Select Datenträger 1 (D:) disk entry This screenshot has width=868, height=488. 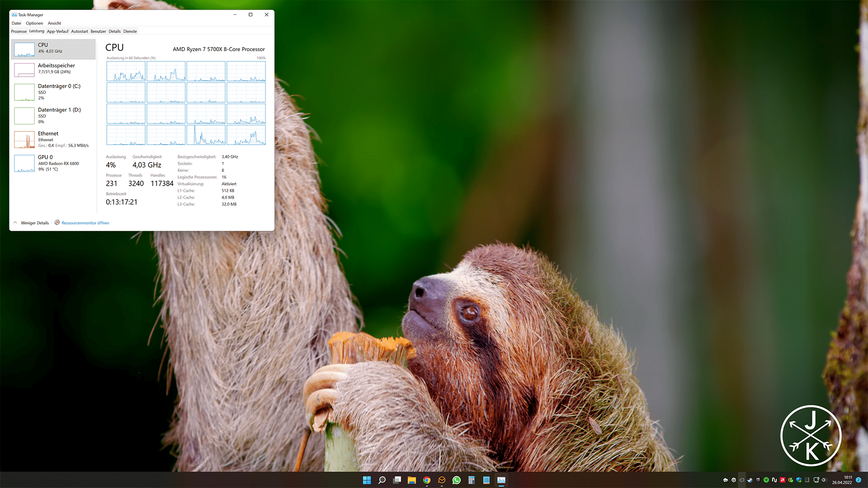pos(53,116)
